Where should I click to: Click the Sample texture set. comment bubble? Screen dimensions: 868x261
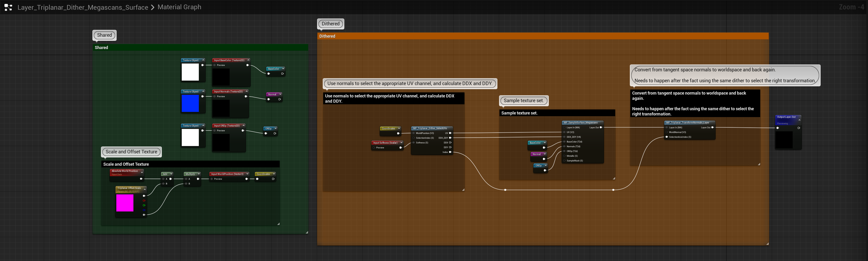tap(524, 101)
